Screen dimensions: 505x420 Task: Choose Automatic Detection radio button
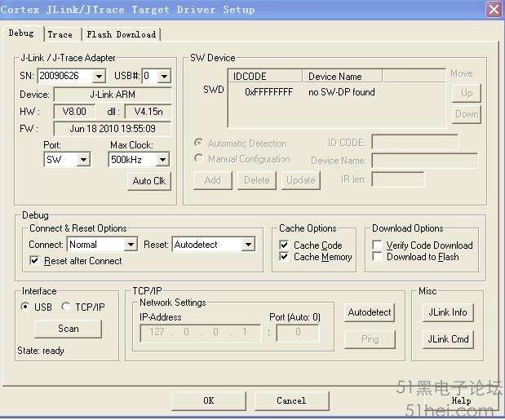click(199, 143)
